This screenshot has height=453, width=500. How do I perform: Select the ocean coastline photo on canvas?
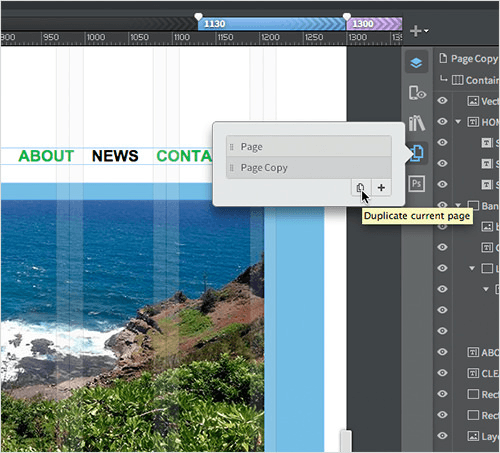point(132,325)
